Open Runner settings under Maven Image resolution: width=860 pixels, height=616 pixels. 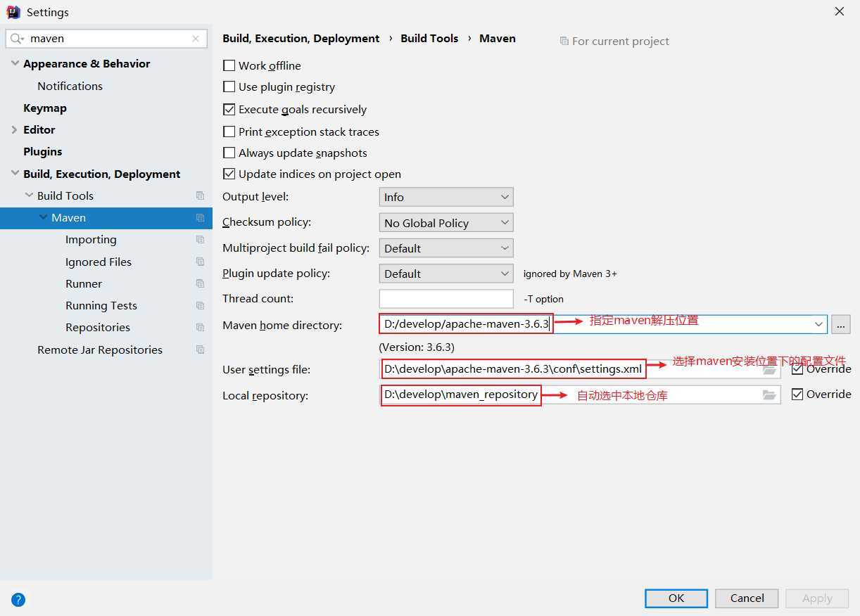click(84, 283)
